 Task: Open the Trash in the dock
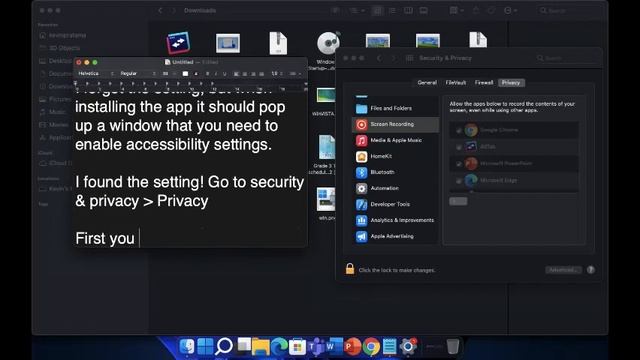click(453, 347)
